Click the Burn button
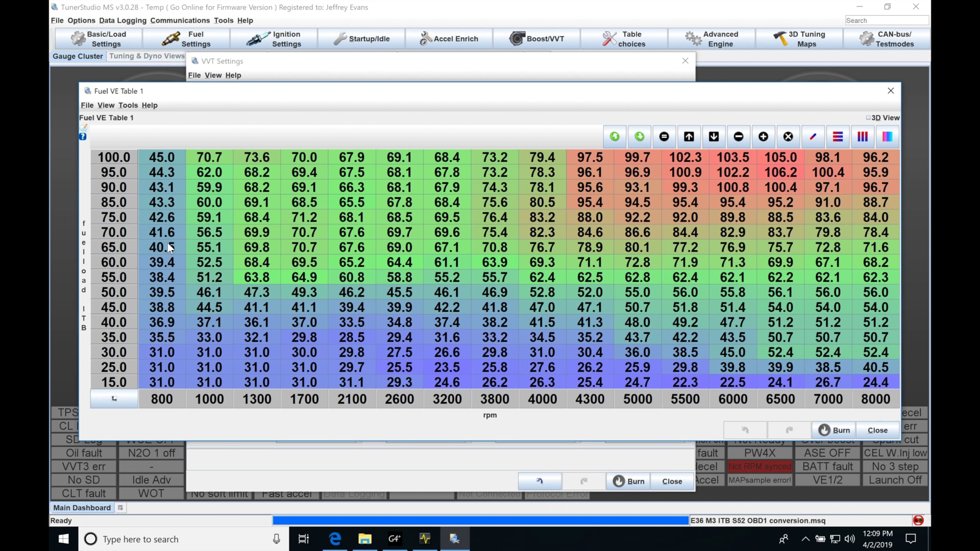This screenshot has width=980, height=551. point(834,430)
